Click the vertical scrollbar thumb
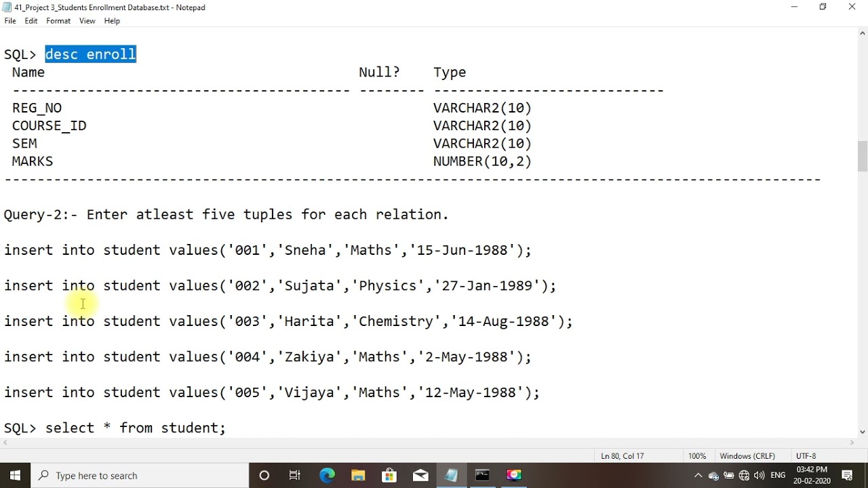Image resolution: width=868 pixels, height=488 pixels. [x=862, y=156]
